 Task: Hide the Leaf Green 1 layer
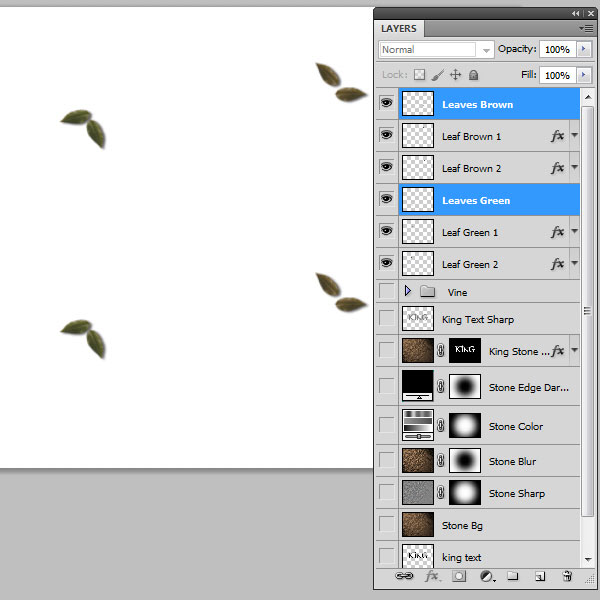click(x=386, y=231)
